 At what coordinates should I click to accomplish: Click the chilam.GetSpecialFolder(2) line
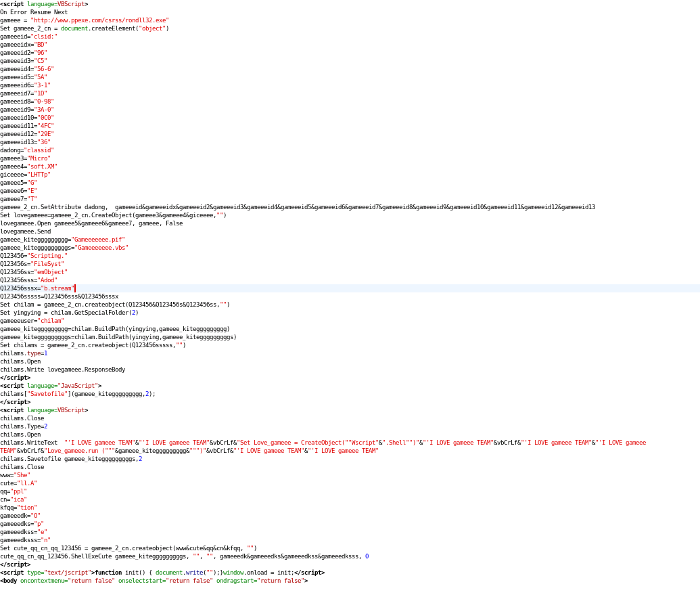pyautogui.click(x=69, y=312)
